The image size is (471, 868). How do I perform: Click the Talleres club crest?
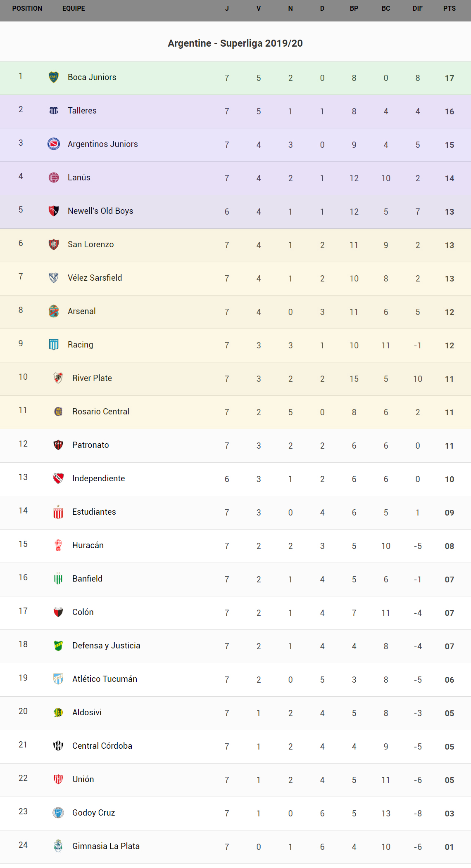tap(54, 111)
